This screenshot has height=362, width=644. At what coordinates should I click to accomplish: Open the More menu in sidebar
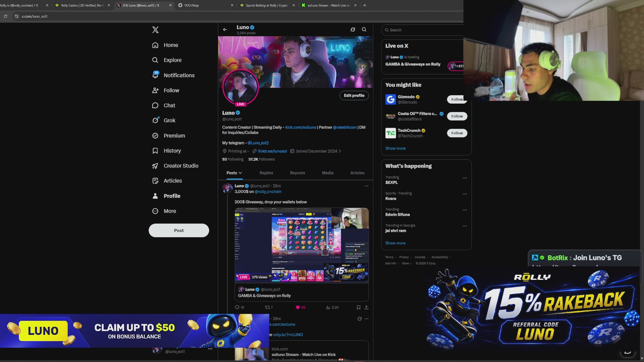164,211
